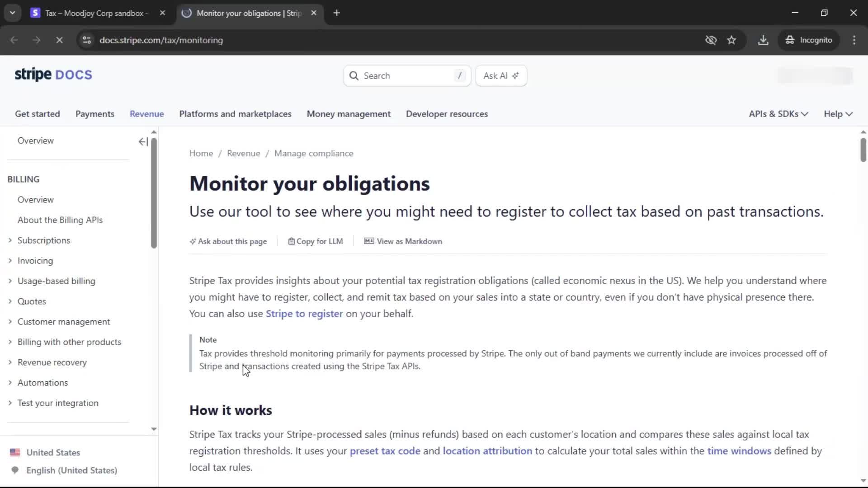
Task: Click the third-party cookies eye icon
Action: point(711,40)
